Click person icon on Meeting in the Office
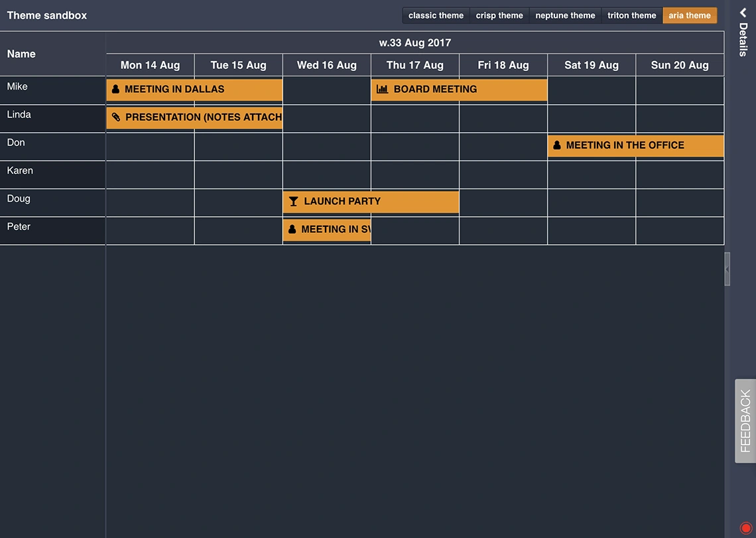756x538 pixels. [557, 145]
